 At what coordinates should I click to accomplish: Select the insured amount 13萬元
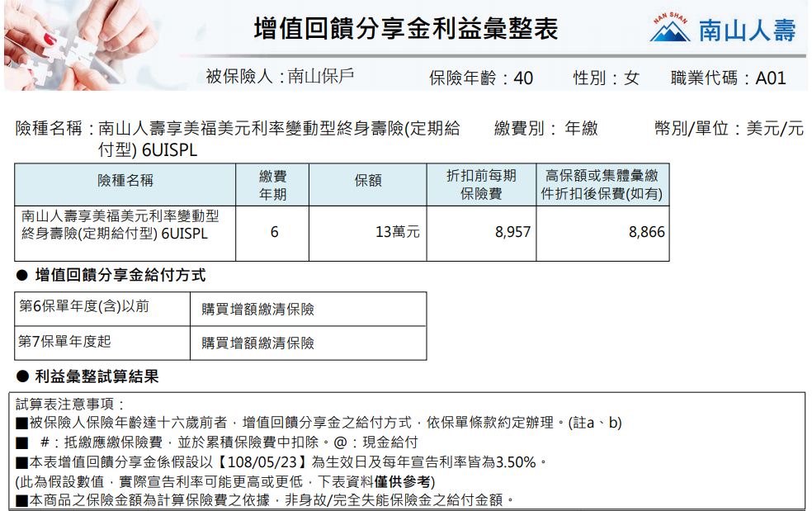397,232
